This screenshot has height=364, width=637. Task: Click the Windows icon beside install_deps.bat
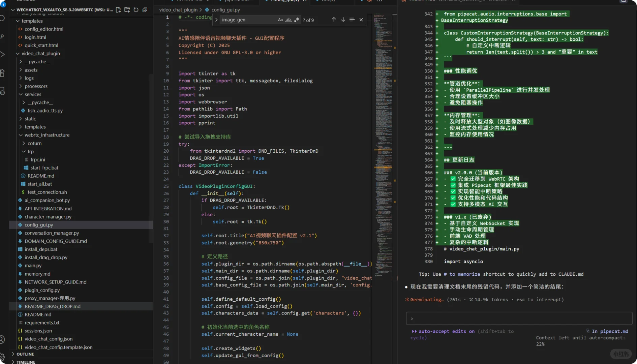pos(20,249)
